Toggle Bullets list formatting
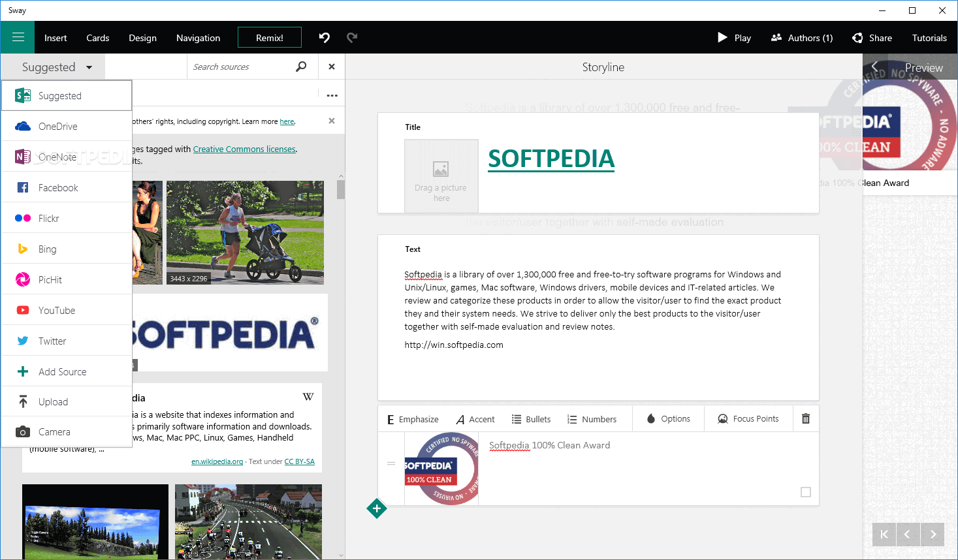The height and width of the screenshot is (560, 958). (531, 419)
